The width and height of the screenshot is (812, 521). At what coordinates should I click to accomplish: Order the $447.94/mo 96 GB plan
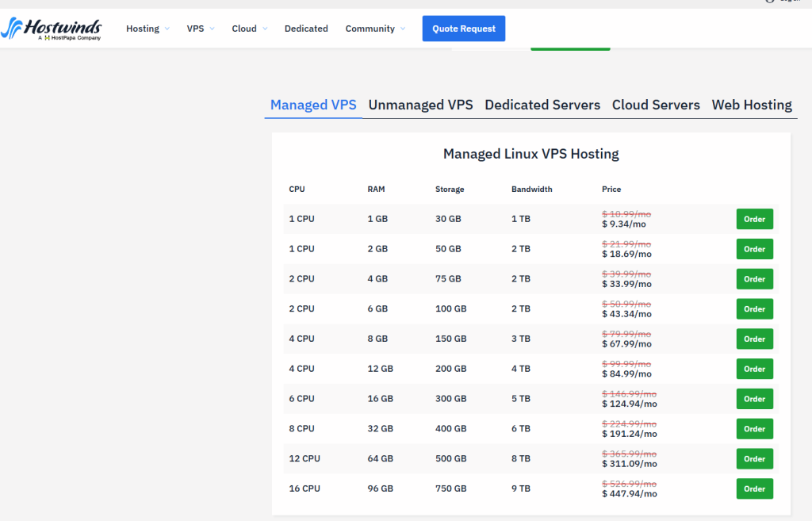(755, 489)
